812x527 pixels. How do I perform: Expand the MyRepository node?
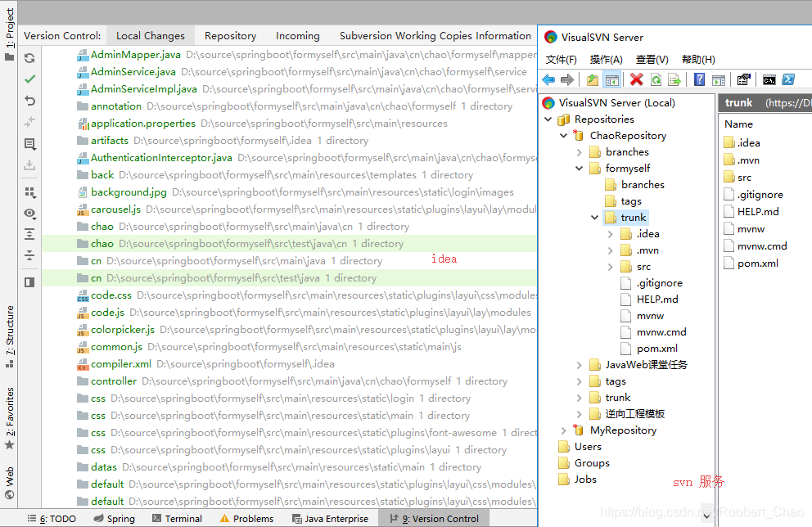[x=563, y=430]
